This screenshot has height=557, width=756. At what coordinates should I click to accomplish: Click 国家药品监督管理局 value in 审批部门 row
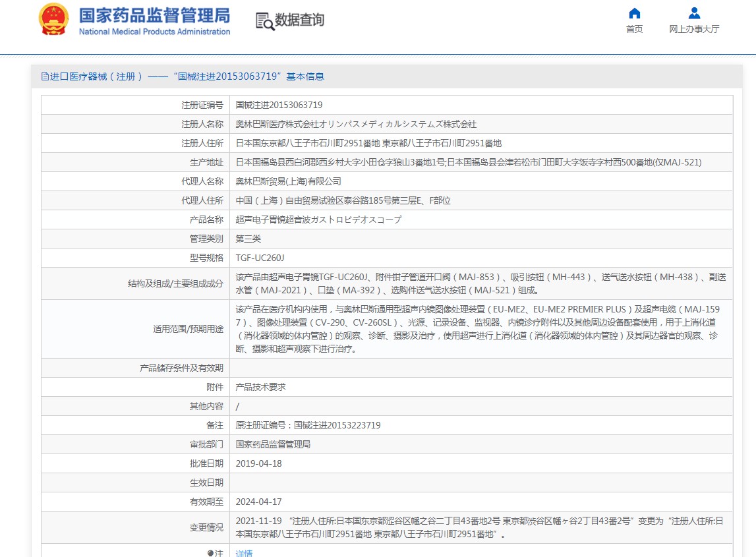(x=273, y=444)
